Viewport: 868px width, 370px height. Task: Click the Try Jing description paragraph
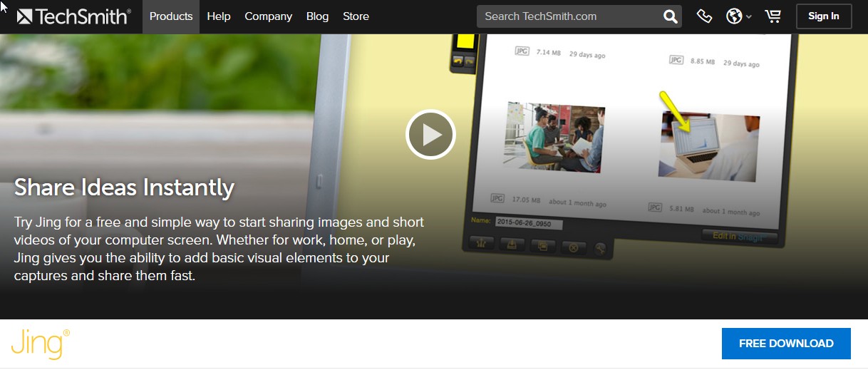[x=219, y=249]
